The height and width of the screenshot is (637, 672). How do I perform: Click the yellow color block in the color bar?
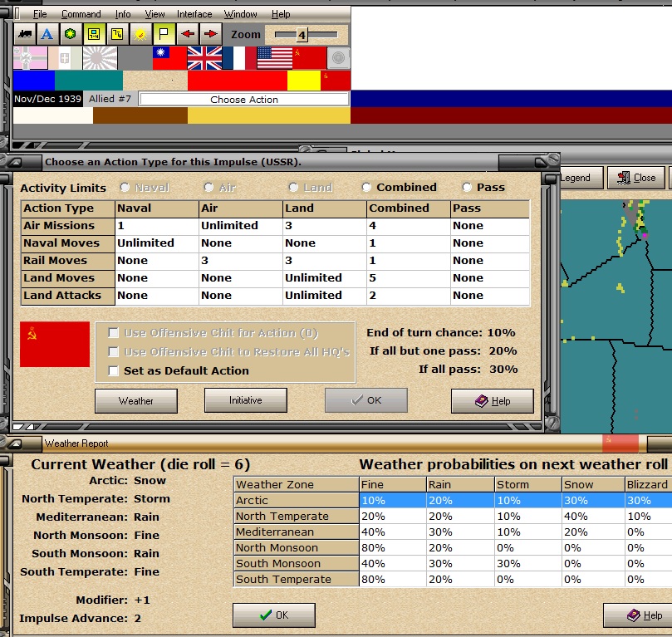pos(304,81)
